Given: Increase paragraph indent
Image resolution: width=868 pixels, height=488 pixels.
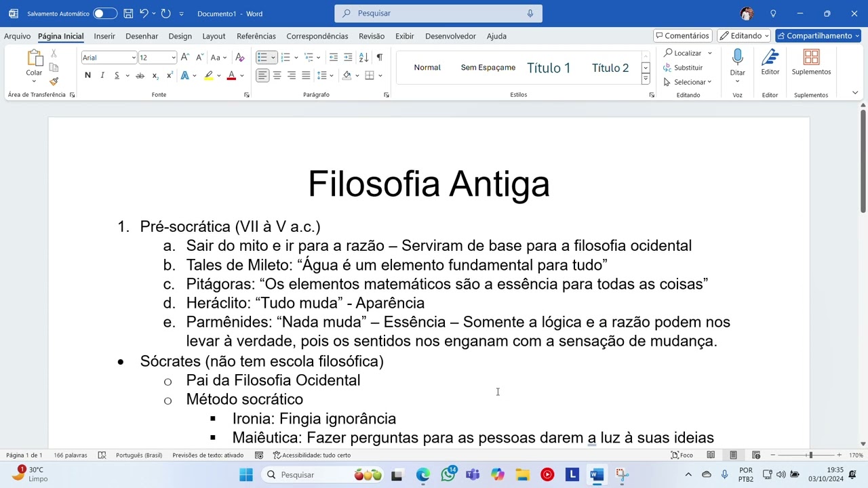Looking at the screenshot, I should click(348, 58).
